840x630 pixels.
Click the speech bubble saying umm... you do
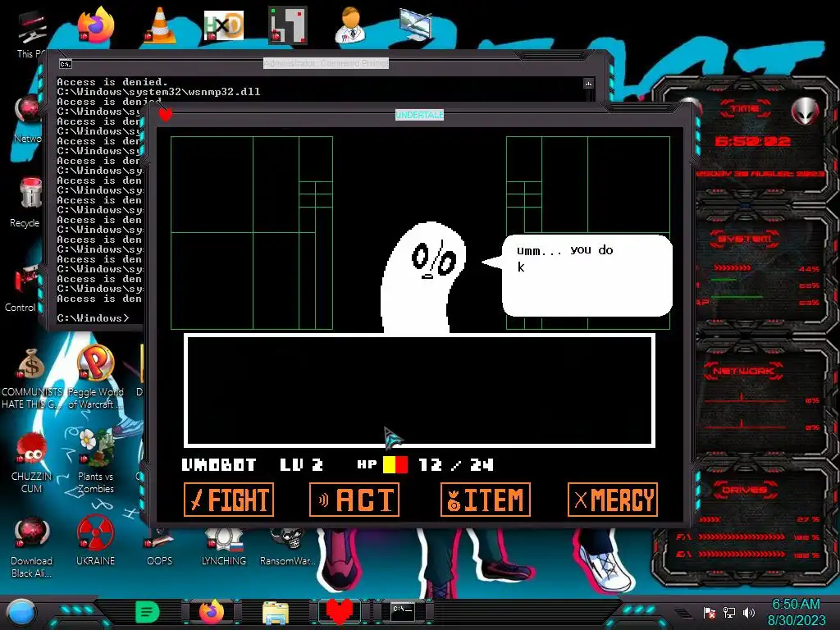click(x=578, y=276)
